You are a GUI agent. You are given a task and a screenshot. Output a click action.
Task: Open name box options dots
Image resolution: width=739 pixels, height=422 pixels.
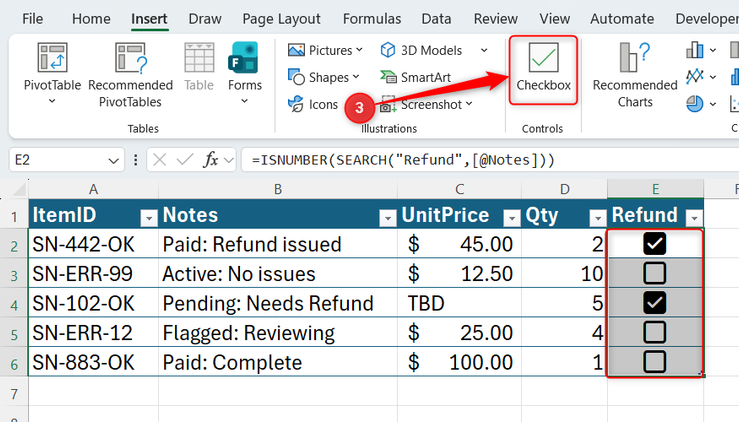pos(136,160)
